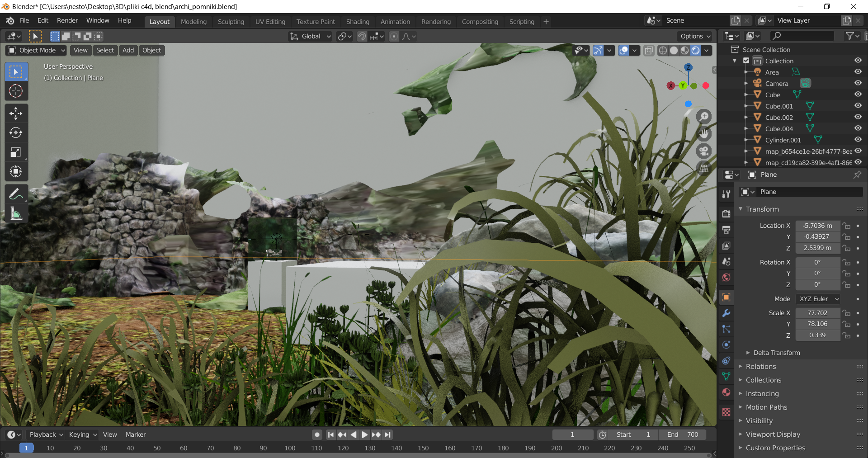Viewport: 868px width, 458px height.
Task: Expand the Relations panel
Action: (761, 367)
